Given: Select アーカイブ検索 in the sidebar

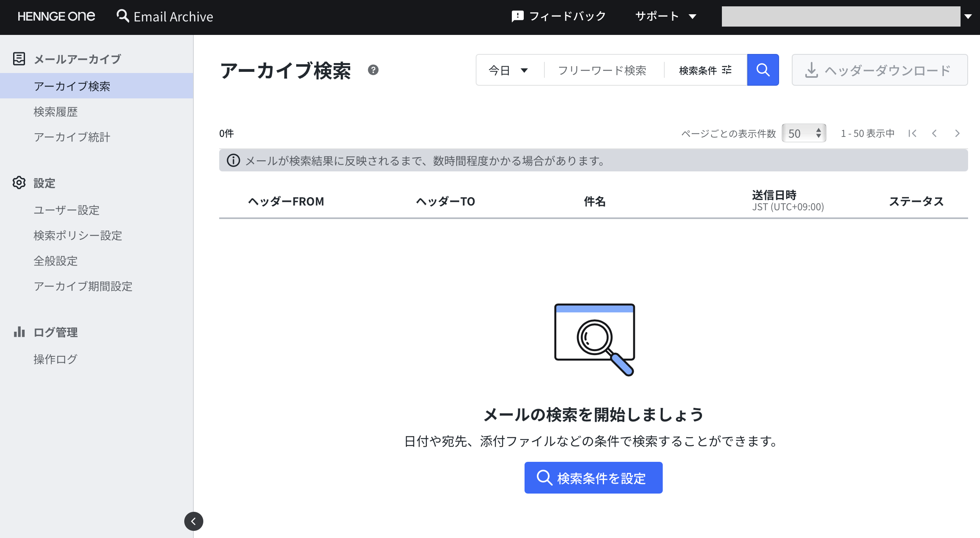Looking at the screenshot, I should [x=96, y=86].
